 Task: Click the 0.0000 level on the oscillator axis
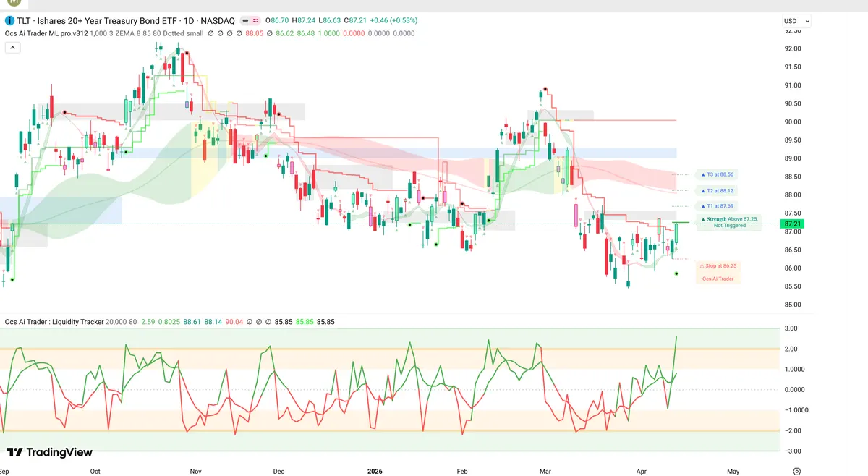pos(793,390)
